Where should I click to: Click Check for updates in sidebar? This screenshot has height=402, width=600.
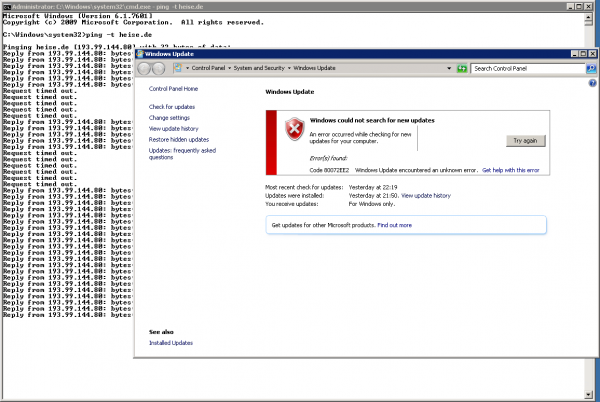click(x=172, y=107)
